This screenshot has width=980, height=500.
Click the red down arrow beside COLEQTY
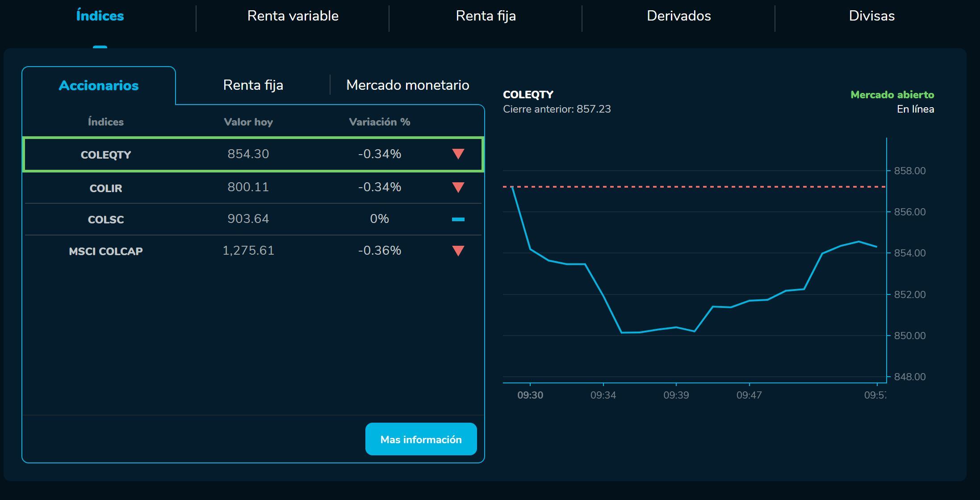pos(457,154)
